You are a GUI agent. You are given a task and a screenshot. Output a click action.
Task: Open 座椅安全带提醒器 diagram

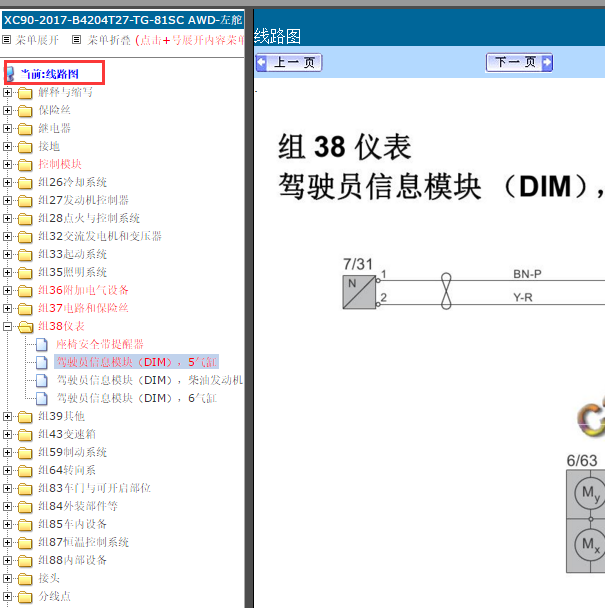tap(100, 344)
